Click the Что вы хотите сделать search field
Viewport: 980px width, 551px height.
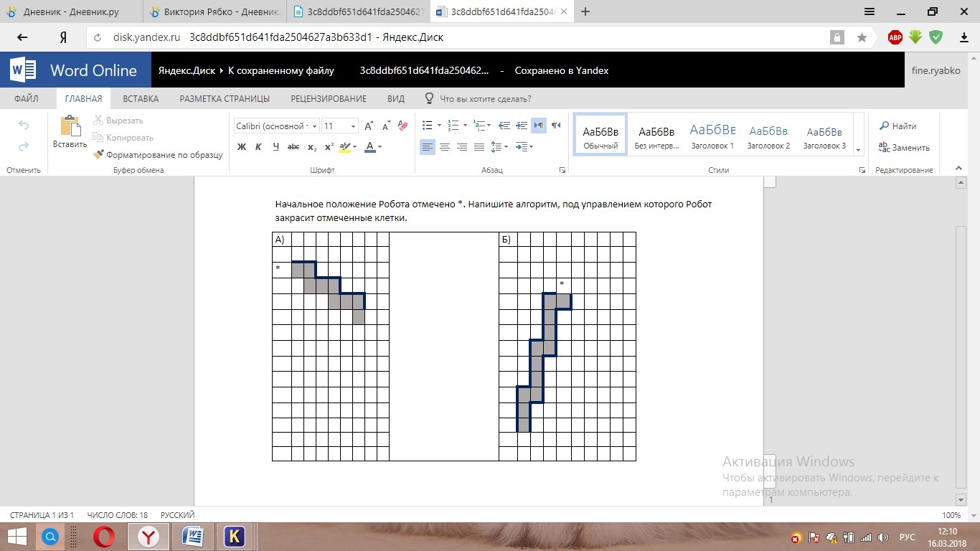click(478, 99)
